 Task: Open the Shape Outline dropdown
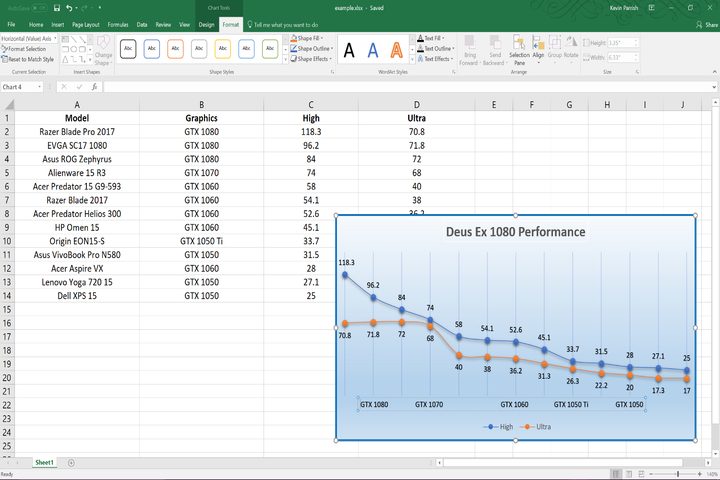point(312,48)
